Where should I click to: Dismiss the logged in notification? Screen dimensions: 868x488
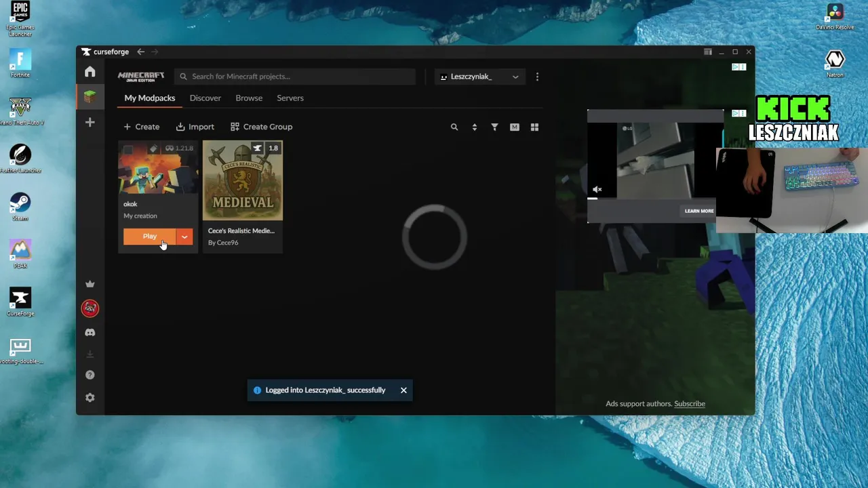403,390
